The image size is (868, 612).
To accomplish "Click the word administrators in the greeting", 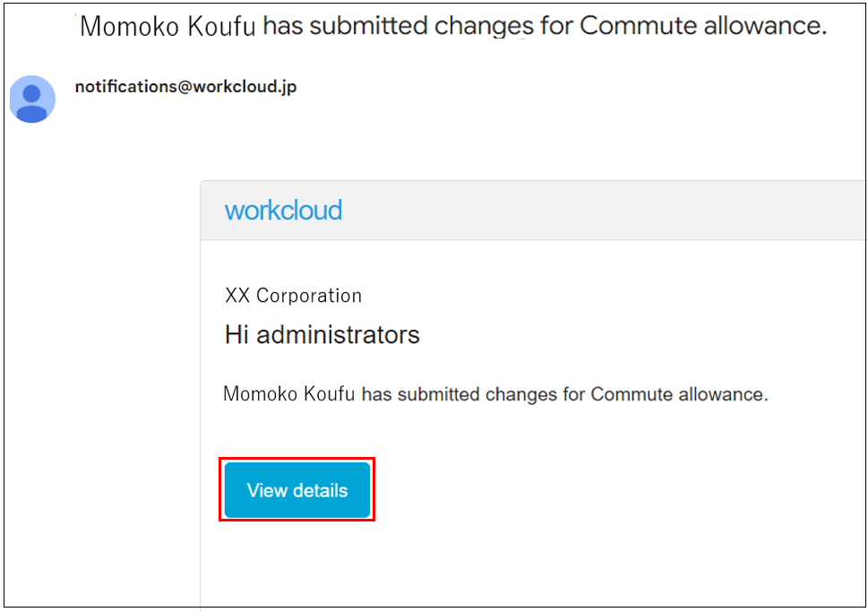I will (x=339, y=334).
